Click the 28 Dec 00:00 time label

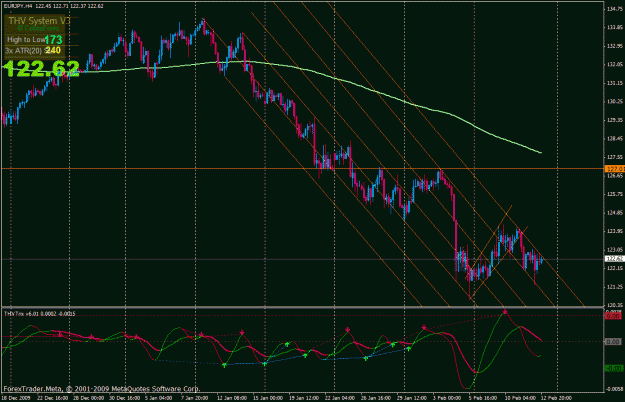(88, 398)
